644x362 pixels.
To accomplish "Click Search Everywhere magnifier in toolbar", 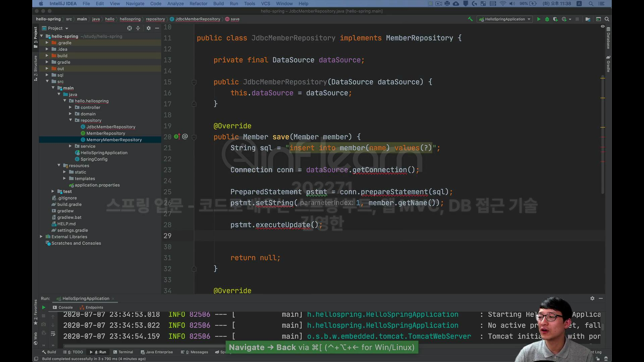I will [607, 19].
